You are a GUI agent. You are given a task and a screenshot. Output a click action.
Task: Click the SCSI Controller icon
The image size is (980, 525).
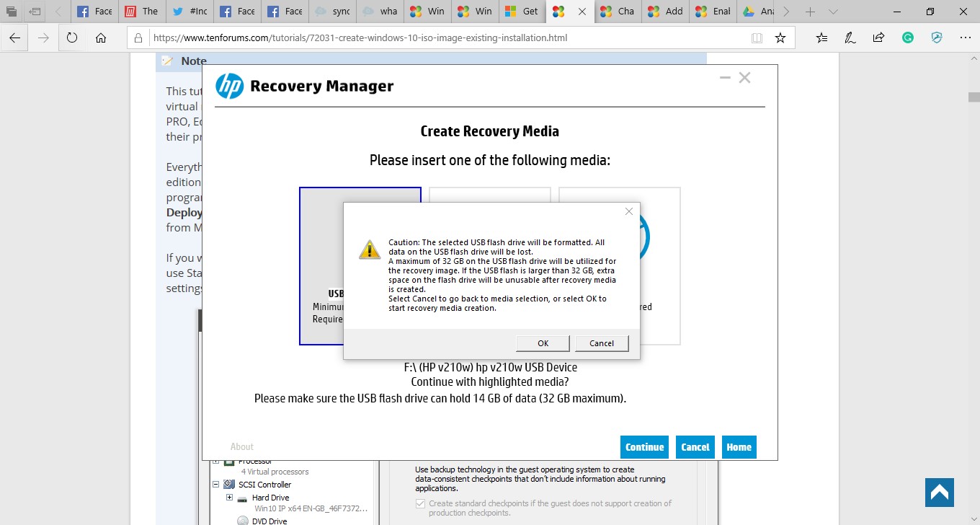pyautogui.click(x=229, y=485)
